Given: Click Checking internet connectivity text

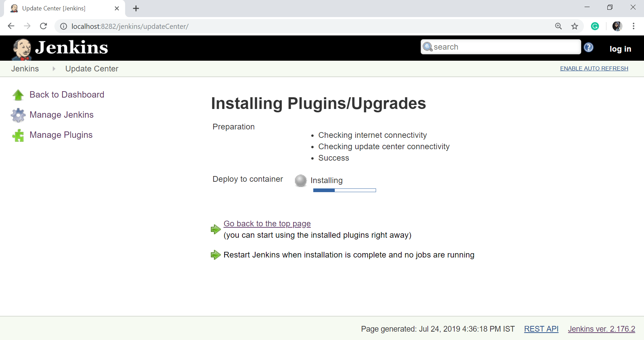Looking at the screenshot, I should [x=372, y=135].
